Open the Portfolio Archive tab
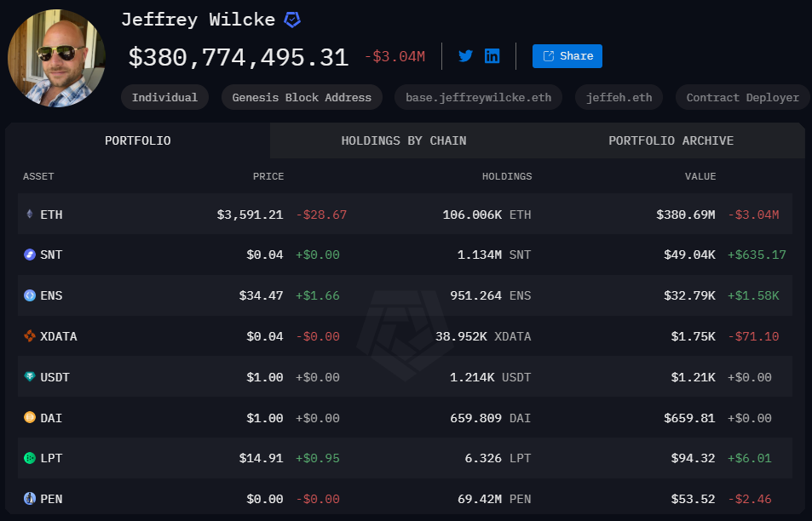812x521 pixels. [x=671, y=140]
